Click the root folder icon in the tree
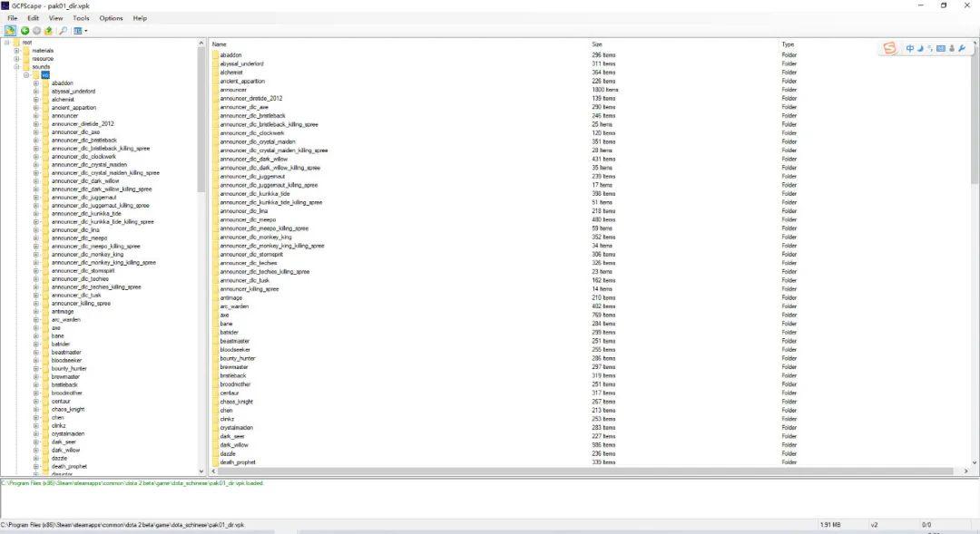Viewport: 980px width, 534px height. (x=16, y=43)
